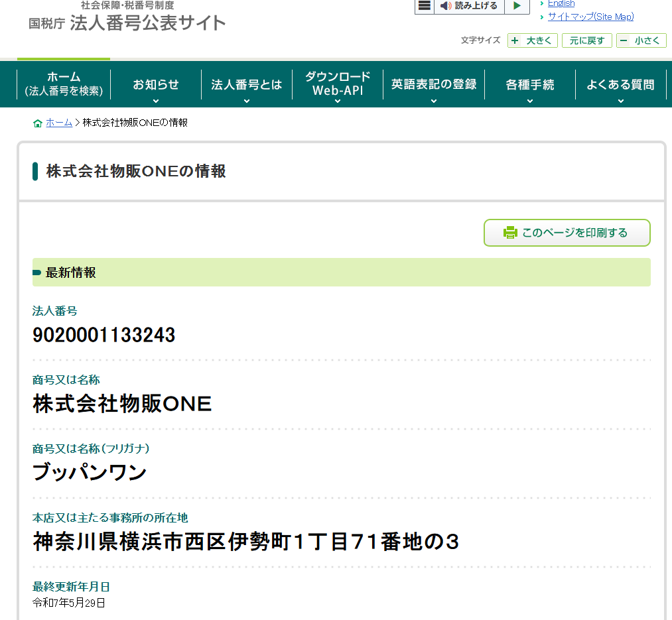Click 小さく to decrease text size
The image size is (672, 620).
point(641,40)
